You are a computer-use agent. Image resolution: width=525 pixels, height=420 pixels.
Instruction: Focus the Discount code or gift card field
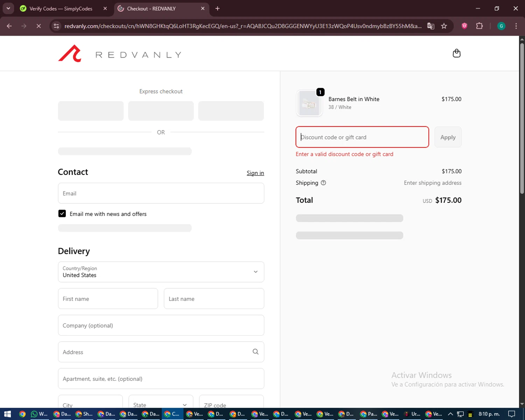point(362,137)
